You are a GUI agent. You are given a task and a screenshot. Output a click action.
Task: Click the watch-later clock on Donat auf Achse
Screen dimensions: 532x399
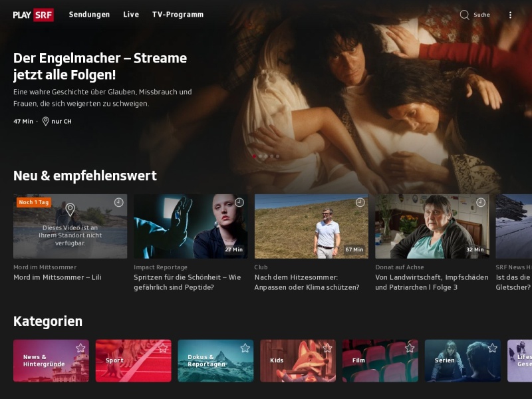[481, 203]
